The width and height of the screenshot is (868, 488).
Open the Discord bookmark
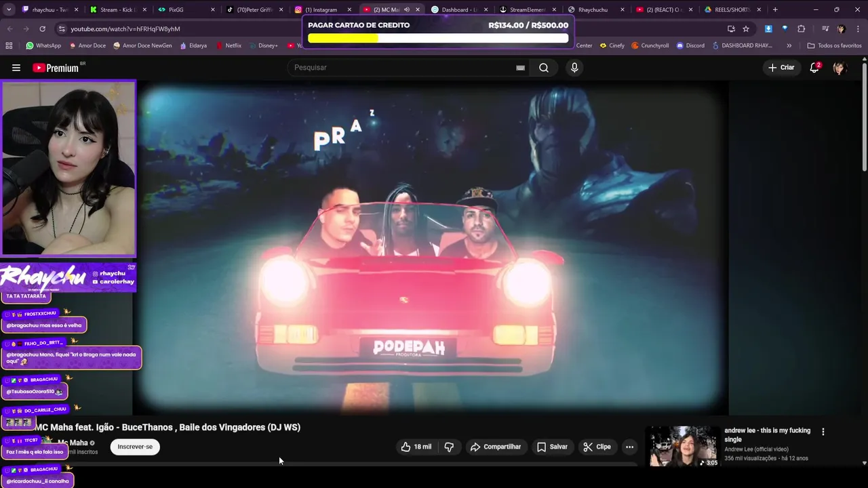pyautogui.click(x=690, y=45)
